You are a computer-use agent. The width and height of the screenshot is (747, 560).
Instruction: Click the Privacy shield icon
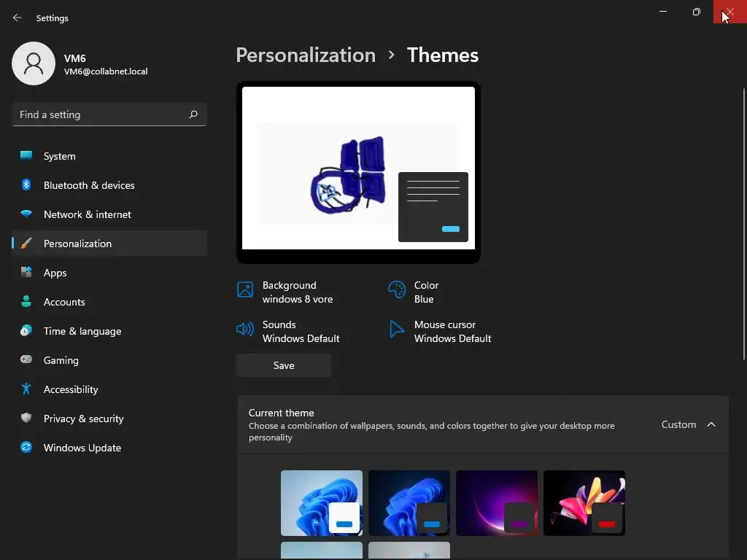click(x=26, y=418)
